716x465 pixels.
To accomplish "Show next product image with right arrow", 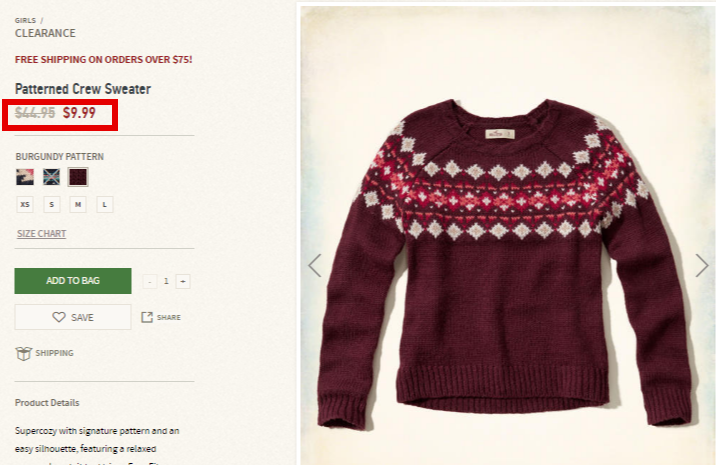I will (702, 265).
